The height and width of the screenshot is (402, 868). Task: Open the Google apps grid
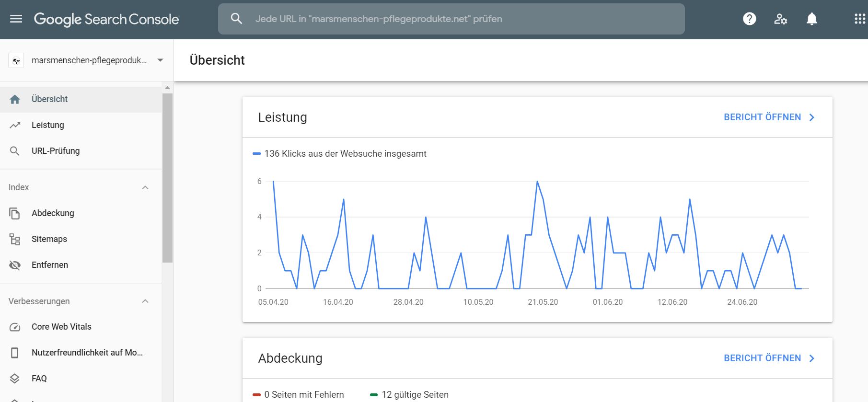click(x=860, y=19)
